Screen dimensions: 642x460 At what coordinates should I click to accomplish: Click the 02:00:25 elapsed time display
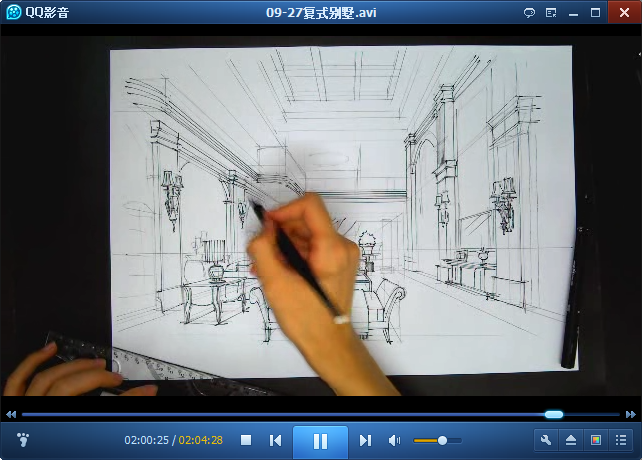[x=146, y=440]
